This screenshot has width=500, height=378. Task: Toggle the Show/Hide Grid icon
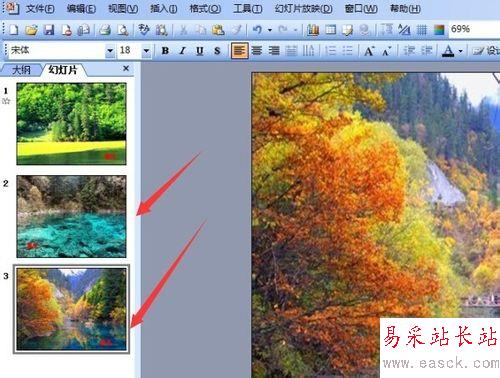click(421, 30)
